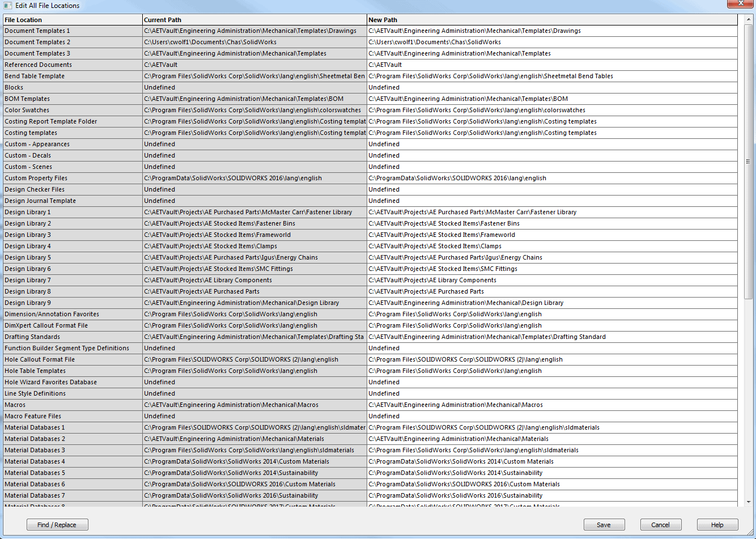Click the Find / Replace button
Image resolution: width=756 pixels, height=539 pixels.
57,525
